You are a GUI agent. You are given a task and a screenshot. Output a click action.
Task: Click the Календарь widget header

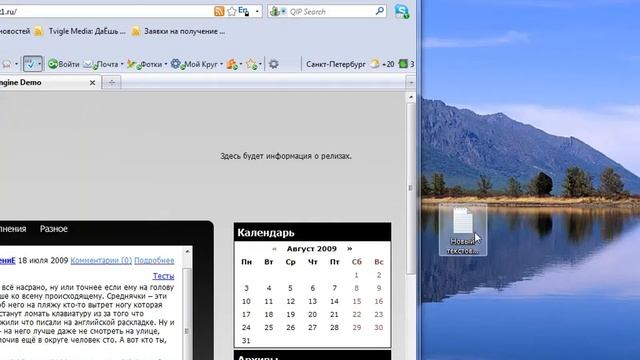pyautogui.click(x=312, y=232)
